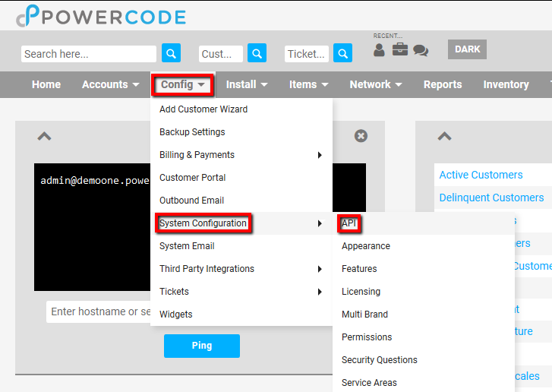Open recent chat bubbles icon
Screen dimensions: 552x392
click(x=421, y=50)
